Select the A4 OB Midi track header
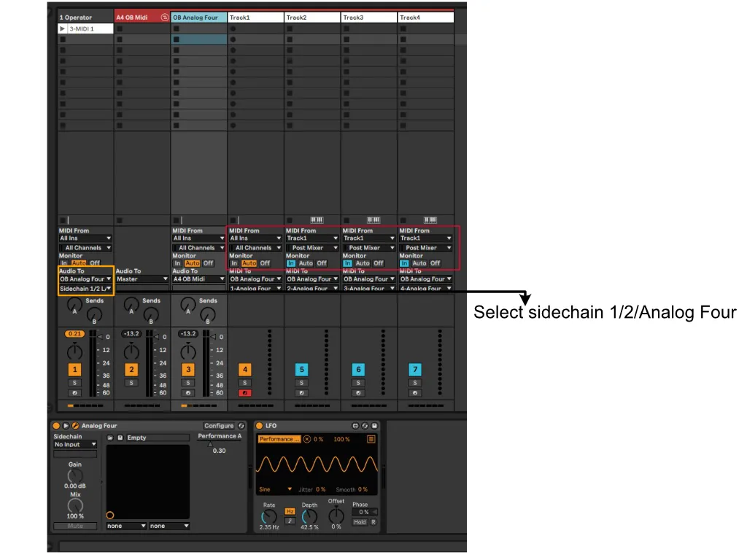This screenshot has width=747, height=560. (138, 17)
